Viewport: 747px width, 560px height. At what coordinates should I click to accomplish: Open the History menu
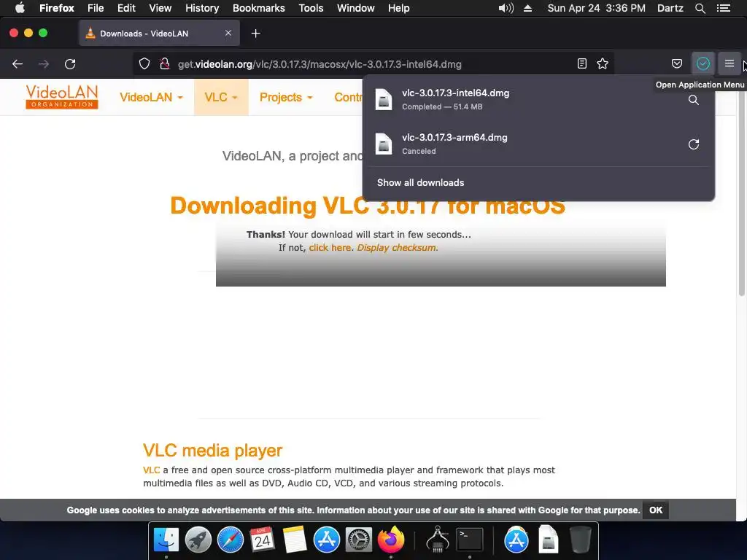tap(202, 8)
